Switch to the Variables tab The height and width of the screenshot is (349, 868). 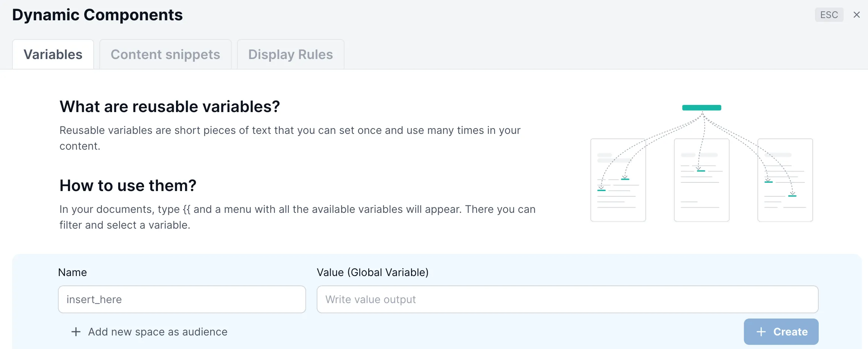(53, 55)
